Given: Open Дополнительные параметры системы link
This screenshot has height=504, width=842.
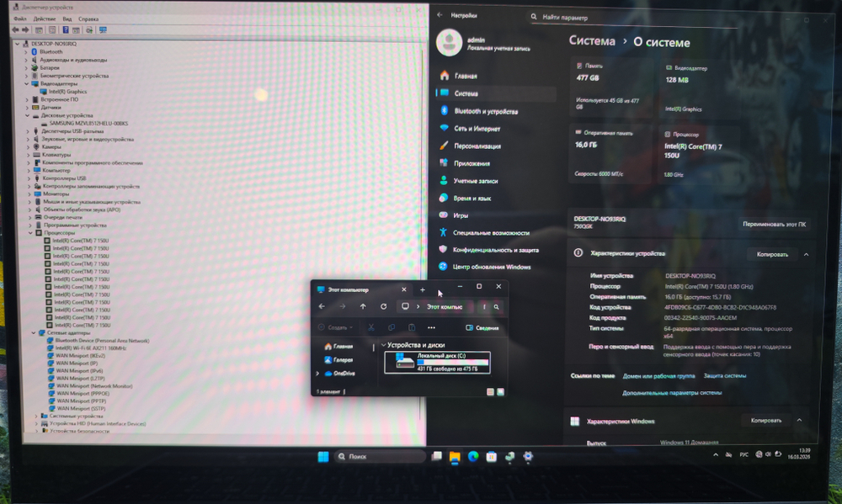Looking at the screenshot, I should [x=672, y=393].
